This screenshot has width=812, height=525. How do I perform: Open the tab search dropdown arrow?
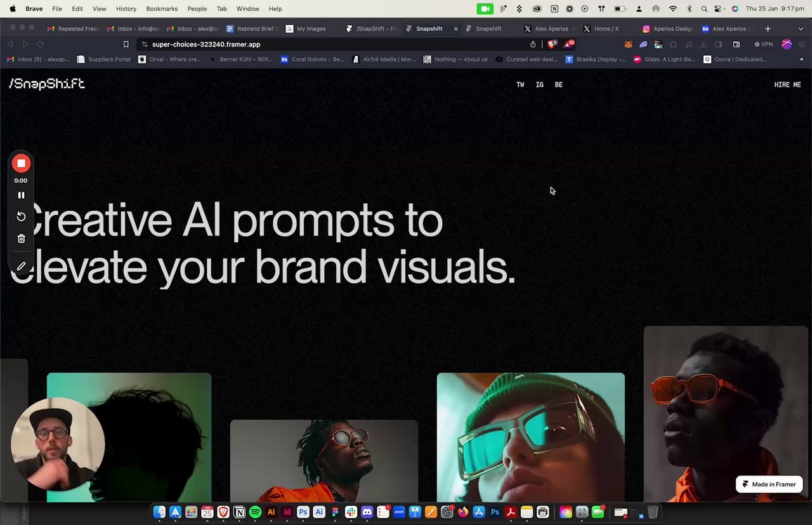[801, 29]
